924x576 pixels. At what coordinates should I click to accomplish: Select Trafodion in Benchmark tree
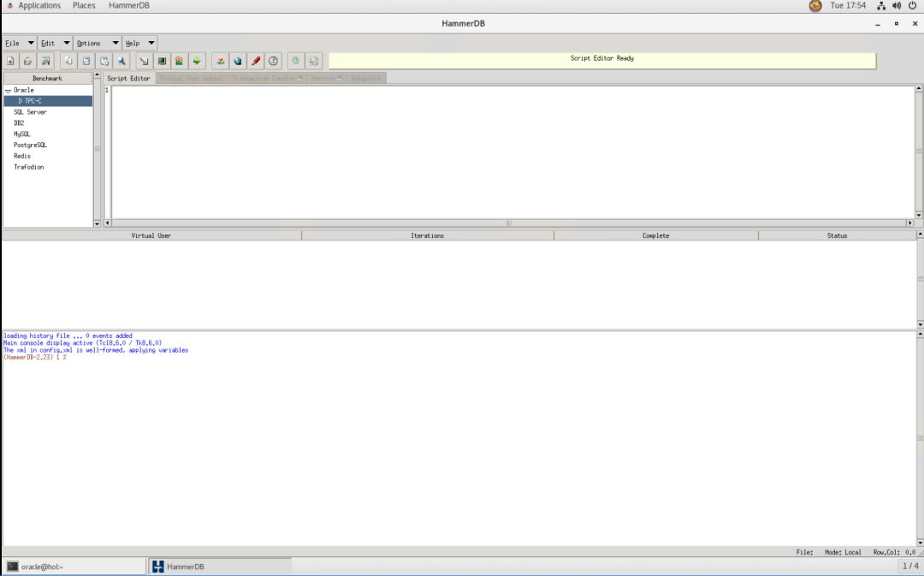click(x=29, y=168)
